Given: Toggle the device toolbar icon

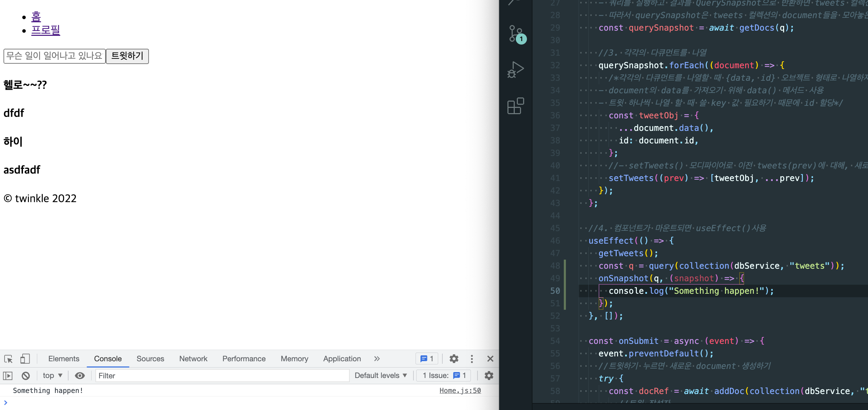Looking at the screenshot, I should 25,359.
